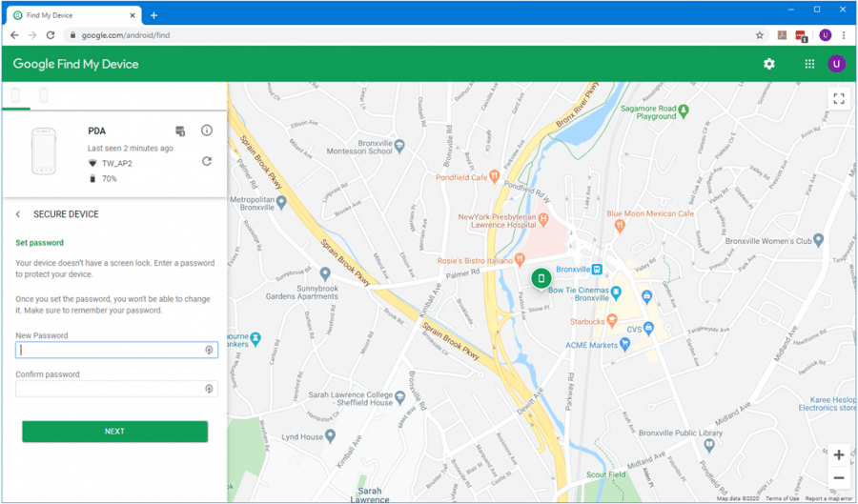Image resolution: width=858 pixels, height=504 pixels.
Task: Click Bronxville train station icon
Action: [597, 269]
